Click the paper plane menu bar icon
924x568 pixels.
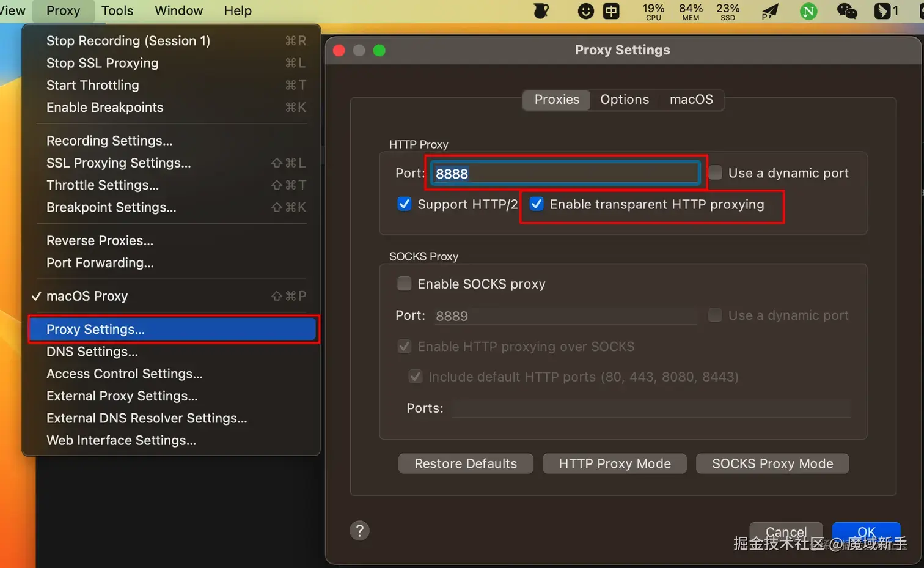[770, 11]
